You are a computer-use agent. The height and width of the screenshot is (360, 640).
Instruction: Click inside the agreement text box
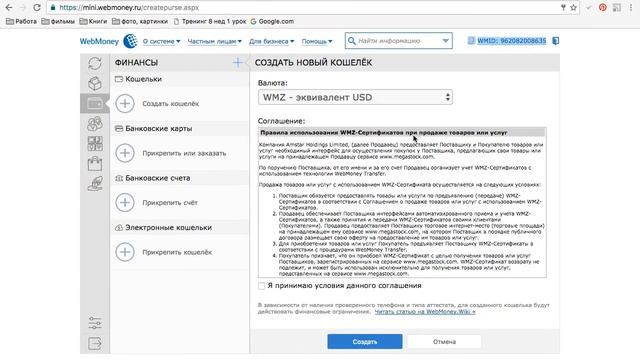[402, 203]
